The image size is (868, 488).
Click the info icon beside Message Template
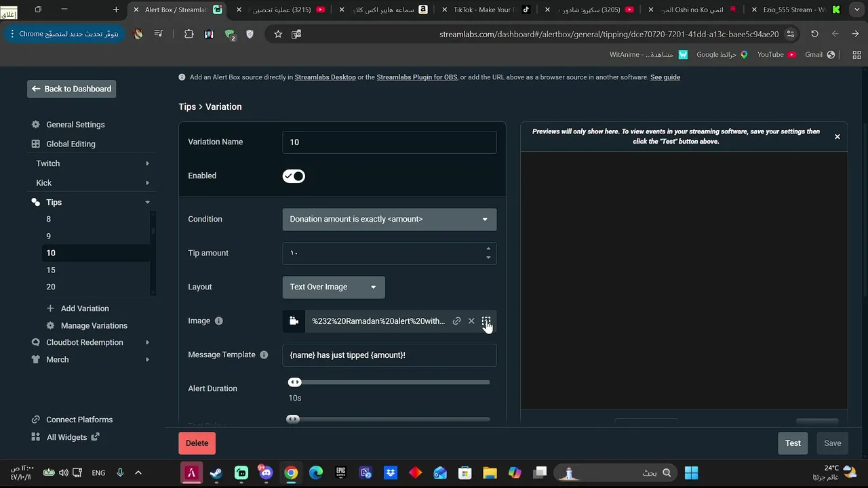coord(264,355)
